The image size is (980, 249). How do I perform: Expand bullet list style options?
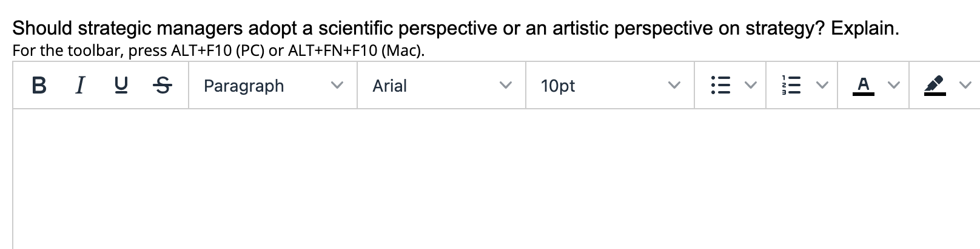pyautogui.click(x=751, y=86)
